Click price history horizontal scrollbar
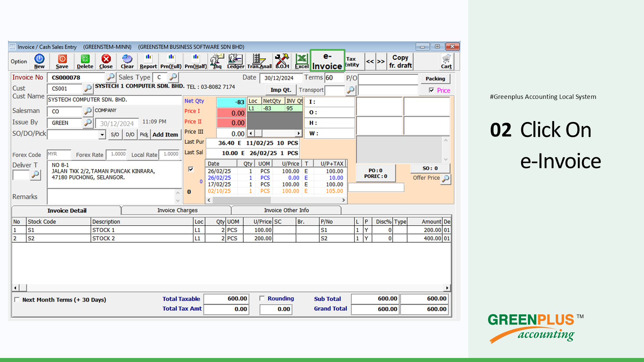 click(276, 200)
